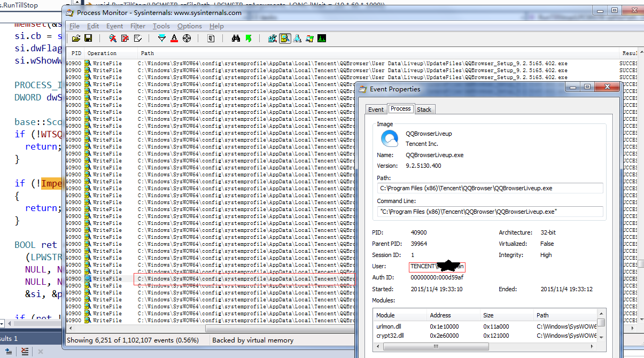Open the Help menu
This screenshot has width=644, height=358.
(216, 26)
